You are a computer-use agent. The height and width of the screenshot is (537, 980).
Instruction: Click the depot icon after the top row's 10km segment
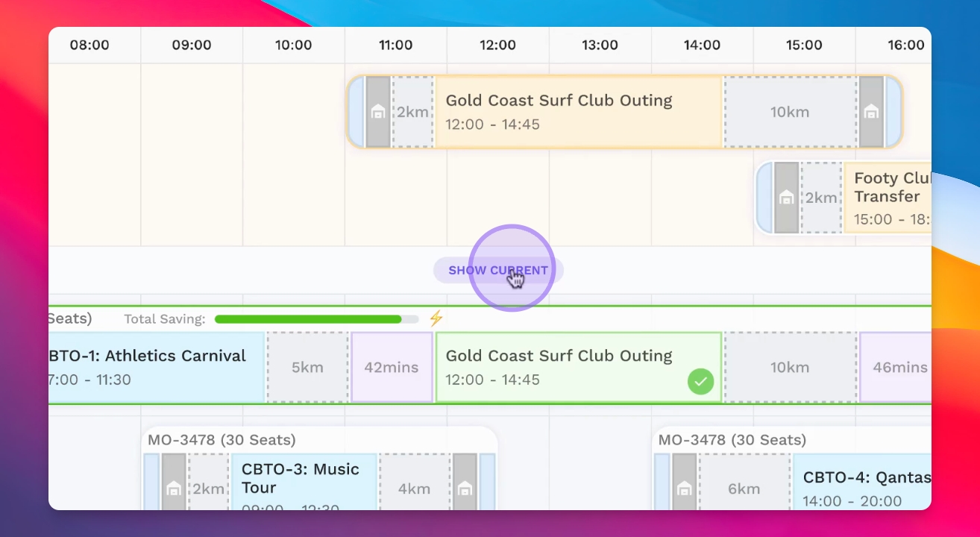click(x=870, y=112)
